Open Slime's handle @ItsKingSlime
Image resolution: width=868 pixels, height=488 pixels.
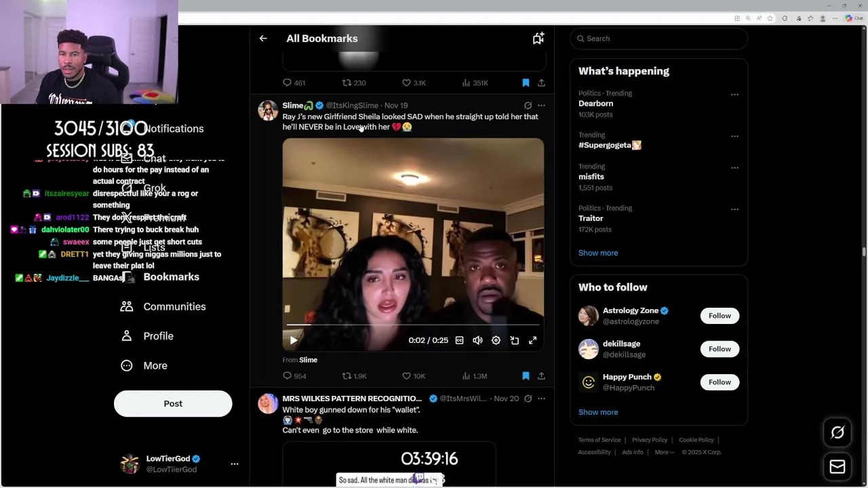point(352,106)
